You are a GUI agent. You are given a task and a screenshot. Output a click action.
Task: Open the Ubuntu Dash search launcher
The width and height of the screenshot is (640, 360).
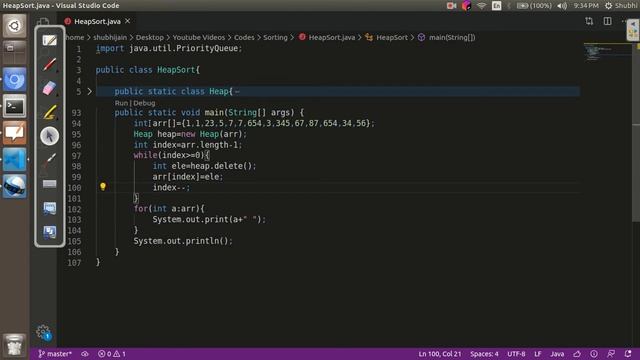tap(14, 26)
